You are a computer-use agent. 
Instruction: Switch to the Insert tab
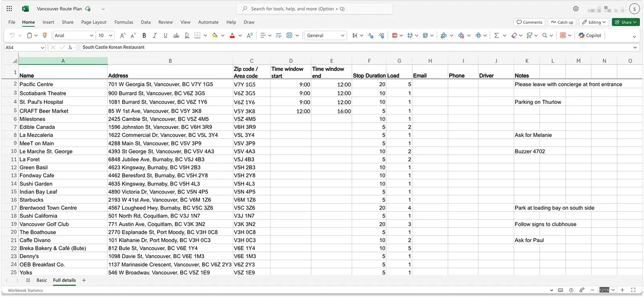48,22
